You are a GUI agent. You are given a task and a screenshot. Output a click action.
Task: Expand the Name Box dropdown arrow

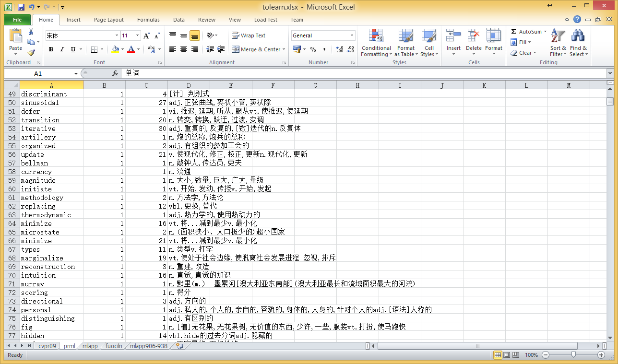tap(76, 74)
